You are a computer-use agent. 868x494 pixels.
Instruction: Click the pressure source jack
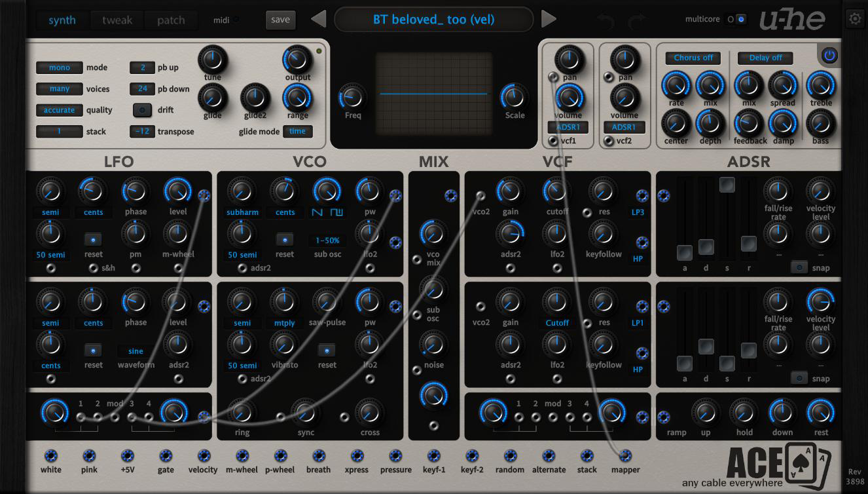(395, 456)
